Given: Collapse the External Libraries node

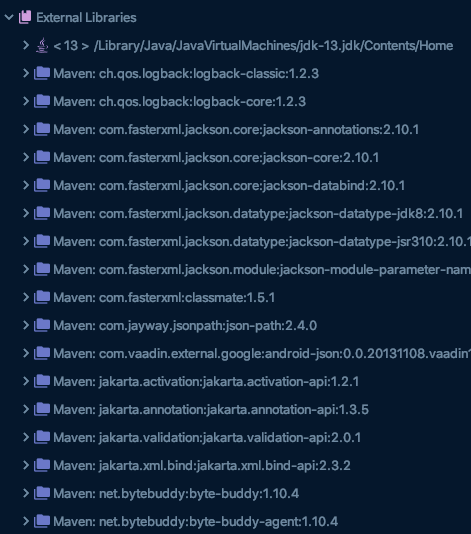Looking at the screenshot, I should tap(9, 17).
